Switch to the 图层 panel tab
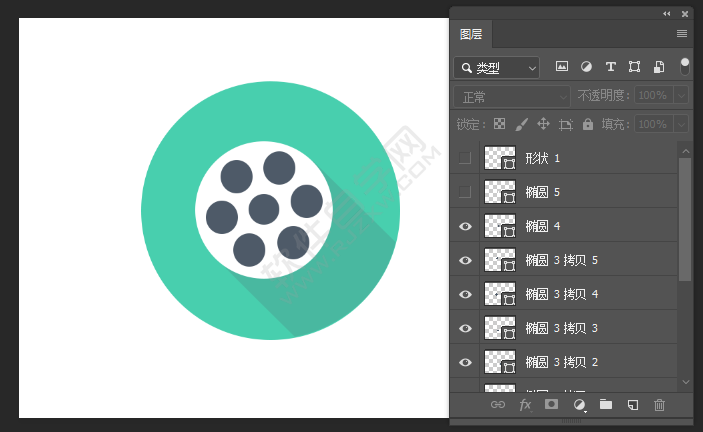This screenshot has width=703, height=432. (471, 34)
